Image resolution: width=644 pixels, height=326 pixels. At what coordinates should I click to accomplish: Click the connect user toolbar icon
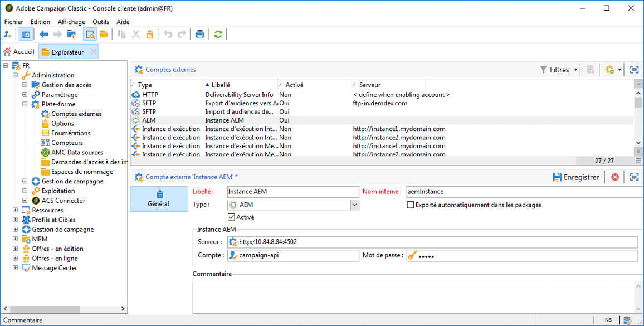[x=7, y=35]
